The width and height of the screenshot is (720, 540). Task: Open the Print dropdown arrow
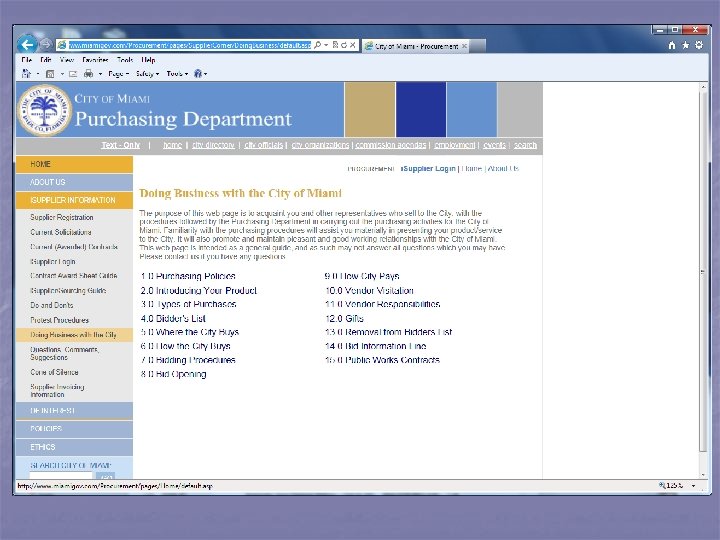pyautogui.click(x=101, y=74)
